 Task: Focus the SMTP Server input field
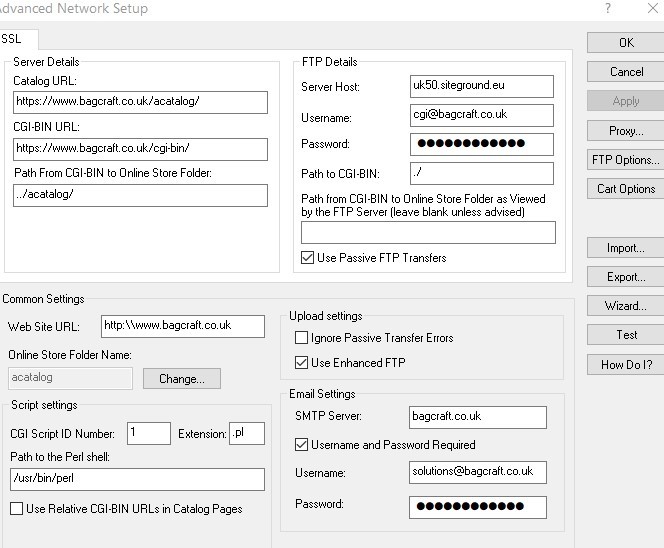tap(477, 416)
